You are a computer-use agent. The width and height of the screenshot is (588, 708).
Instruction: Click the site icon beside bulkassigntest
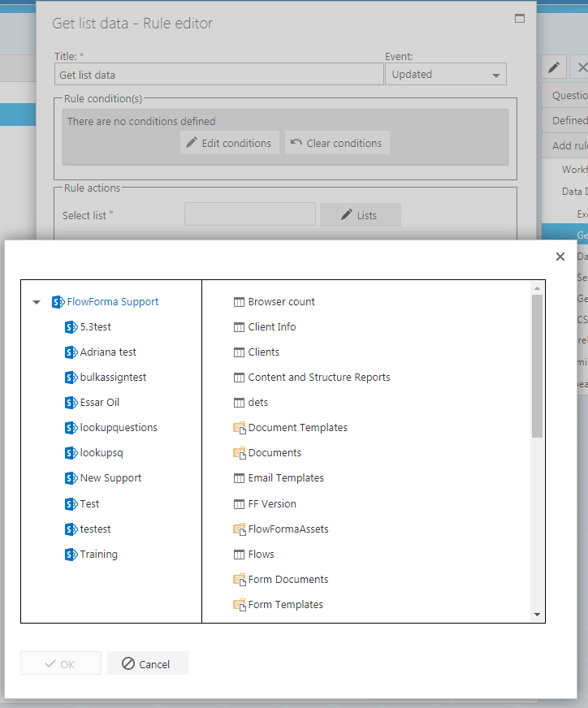coord(71,378)
